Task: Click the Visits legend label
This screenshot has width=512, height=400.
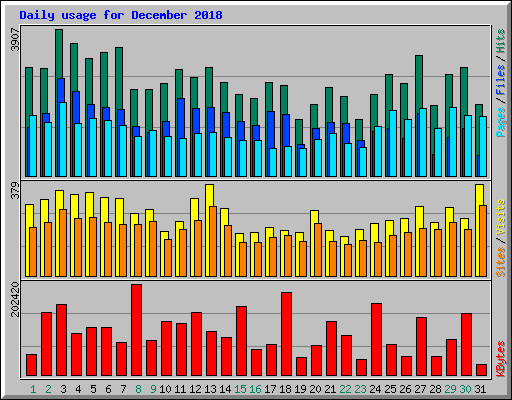Action: (501, 217)
